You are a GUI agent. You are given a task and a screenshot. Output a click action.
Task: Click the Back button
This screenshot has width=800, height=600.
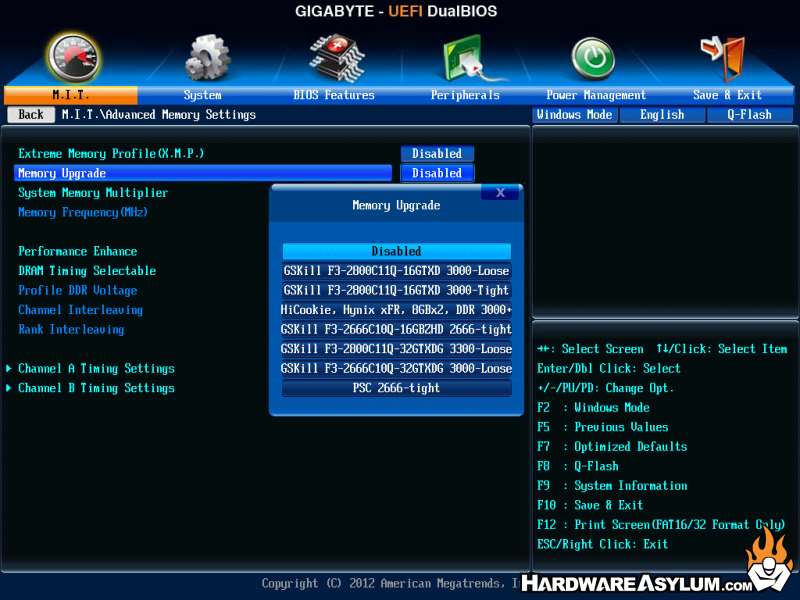click(31, 114)
